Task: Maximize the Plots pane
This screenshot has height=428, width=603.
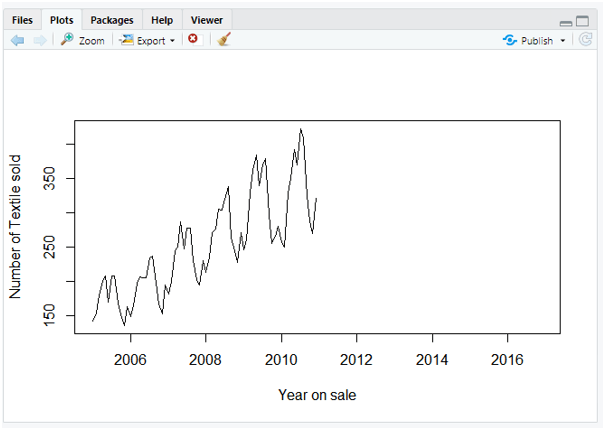Action: pyautogui.click(x=582, y=20)
